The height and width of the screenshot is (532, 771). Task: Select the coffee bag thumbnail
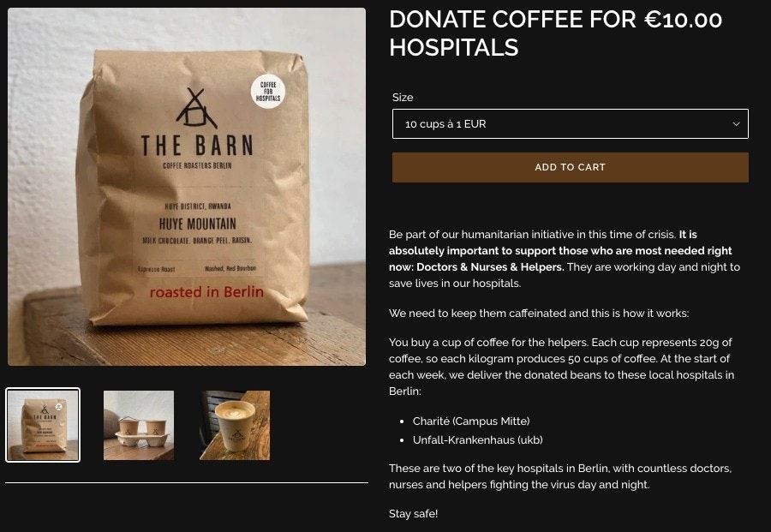(43, 425)
